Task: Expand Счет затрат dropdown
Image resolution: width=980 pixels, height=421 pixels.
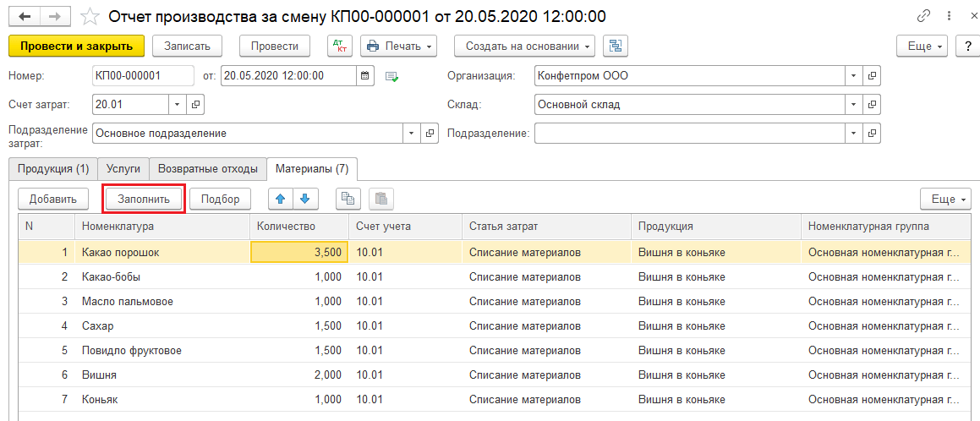Action: 178,104
